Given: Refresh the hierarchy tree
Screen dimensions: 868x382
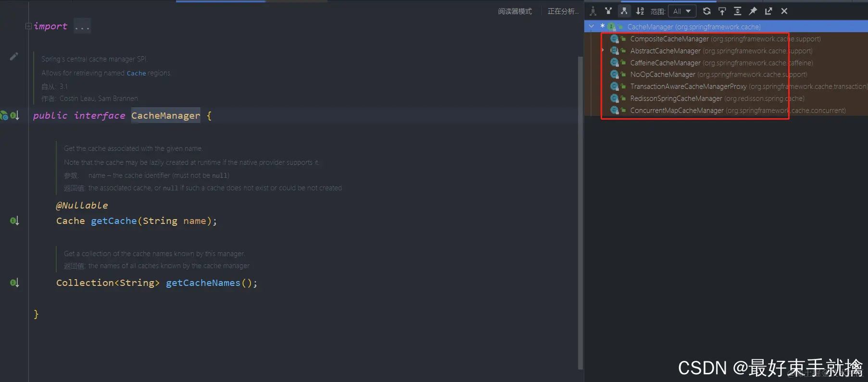Looking at the screenshot, I should click(707, 11).
